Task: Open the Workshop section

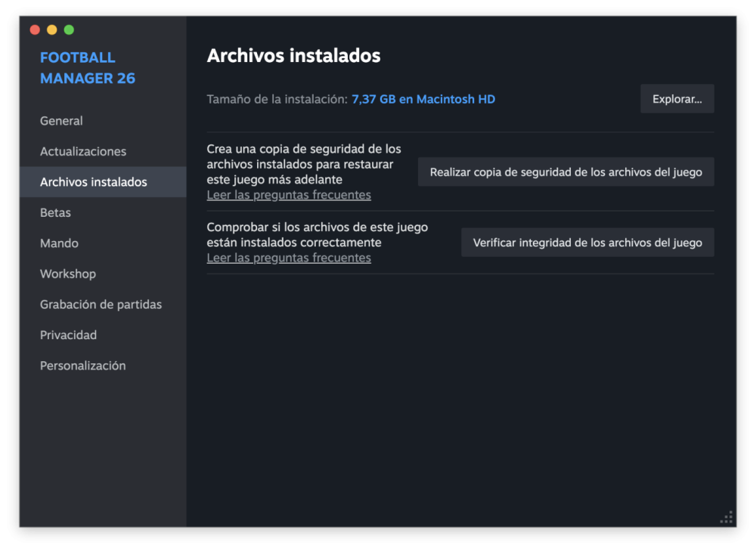Action: pos(68,273)
